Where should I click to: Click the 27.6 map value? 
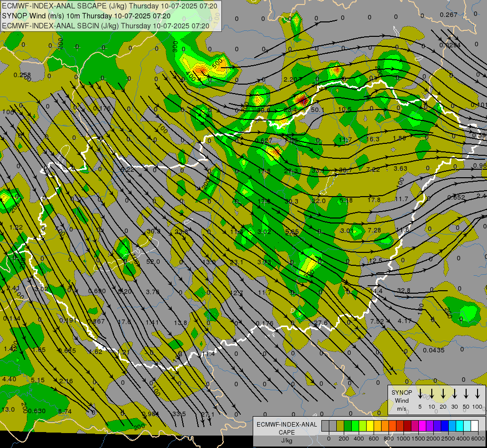321,323
